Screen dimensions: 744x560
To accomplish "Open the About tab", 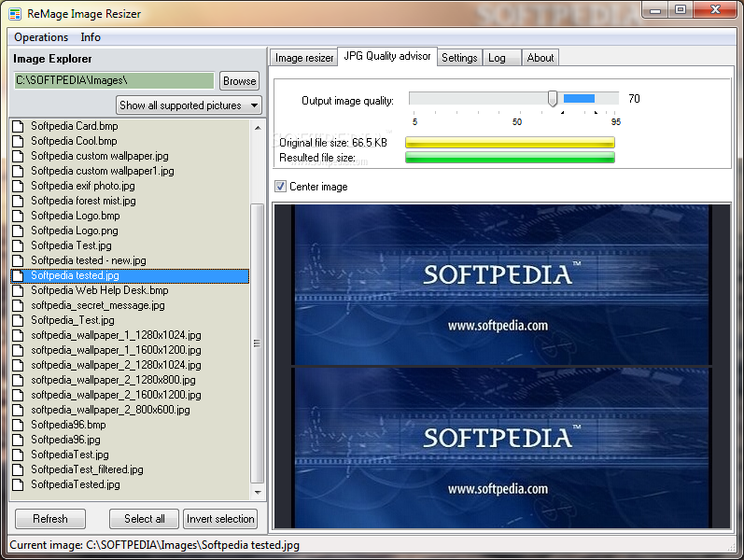I will 540,58.
